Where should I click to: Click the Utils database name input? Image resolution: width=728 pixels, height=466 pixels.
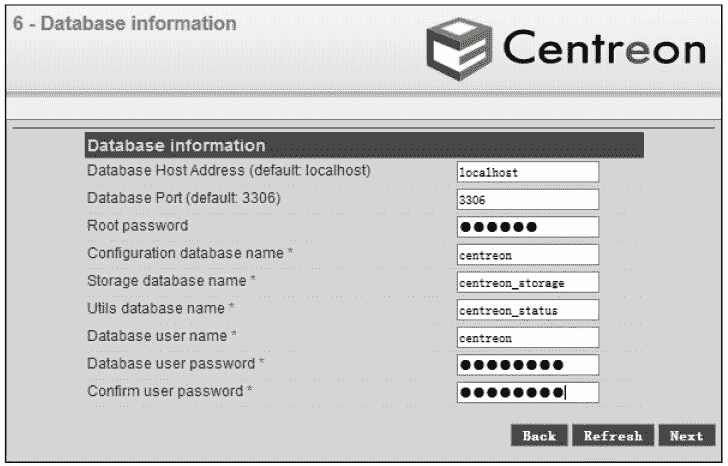(x=527, y=310)
